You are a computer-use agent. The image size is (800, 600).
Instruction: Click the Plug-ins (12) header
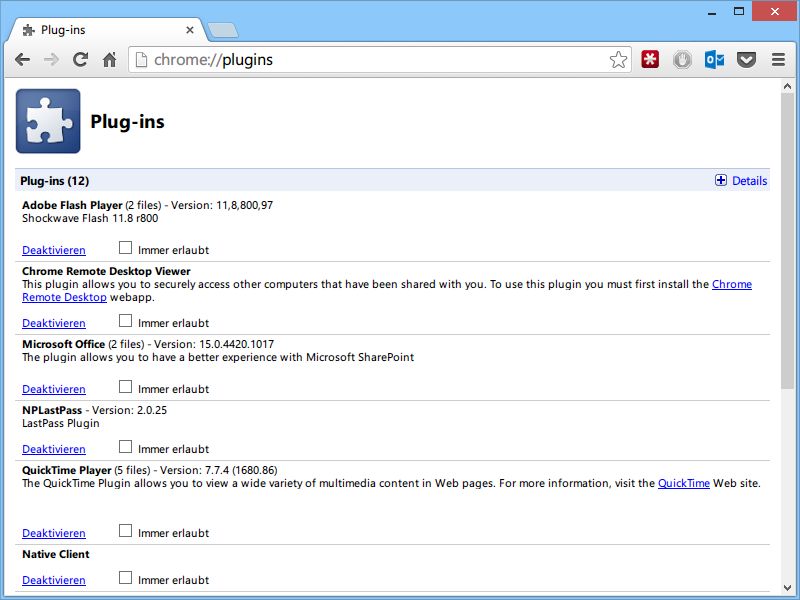click(x=55, y=181)
